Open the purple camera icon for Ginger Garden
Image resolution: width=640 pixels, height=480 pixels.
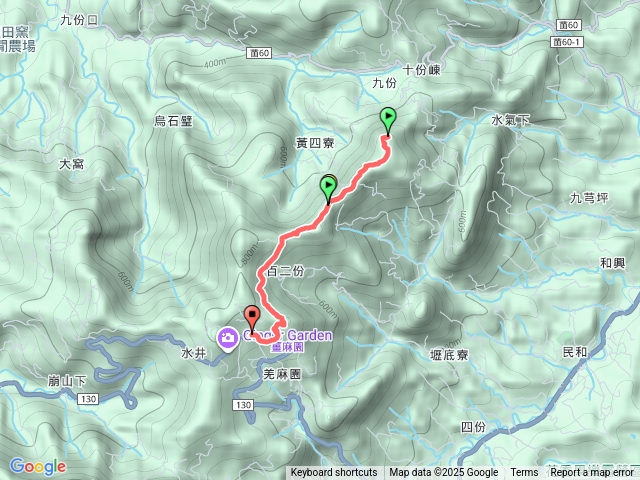click(228, 338)
